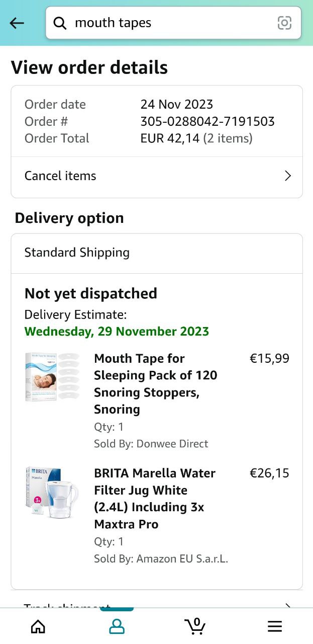
Task: Open Mouth Tape product thumbnail
Action: coord(52,377)
